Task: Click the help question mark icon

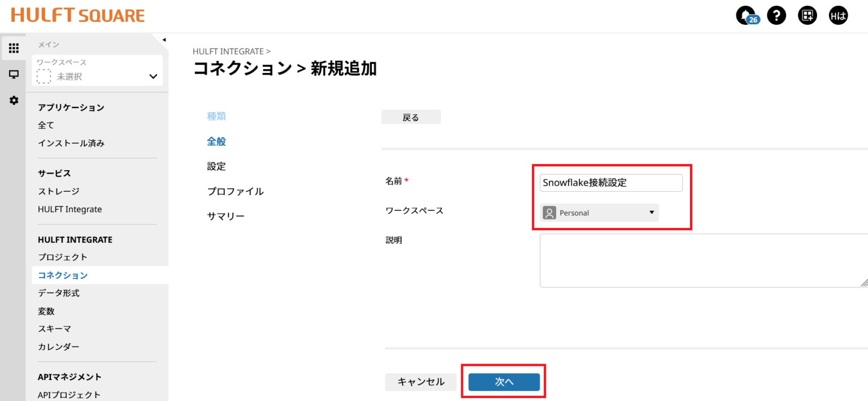Action: point(776,15)
